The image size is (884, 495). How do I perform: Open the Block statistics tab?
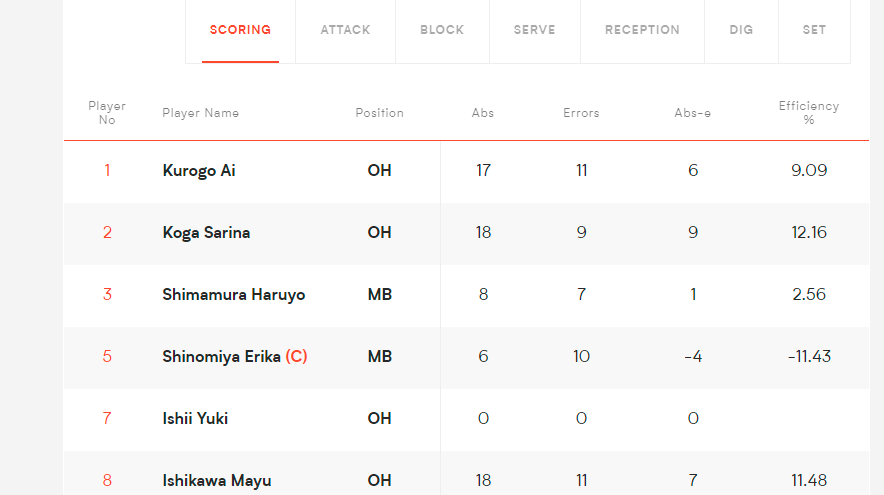pos(442,30)
